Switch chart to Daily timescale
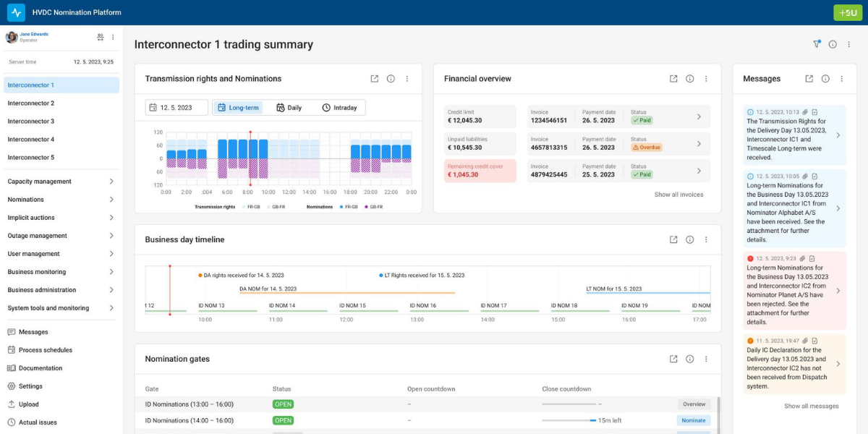The width and height of the screenshot is (868, 434). point(289,108)
